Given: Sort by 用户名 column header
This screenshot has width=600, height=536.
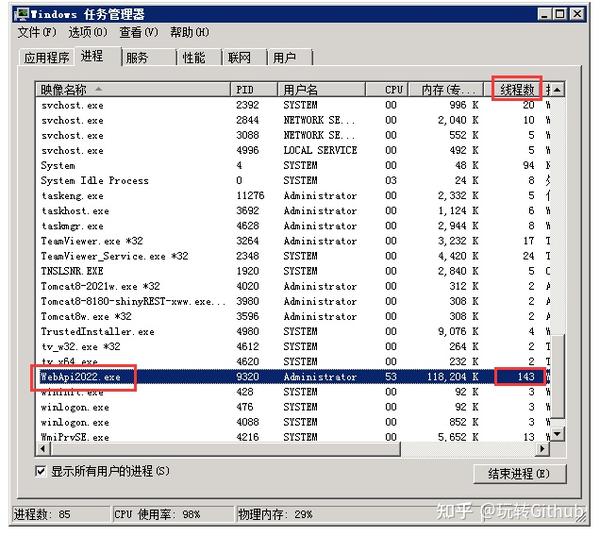Looking at the screenshot, I should pos(321,90).
